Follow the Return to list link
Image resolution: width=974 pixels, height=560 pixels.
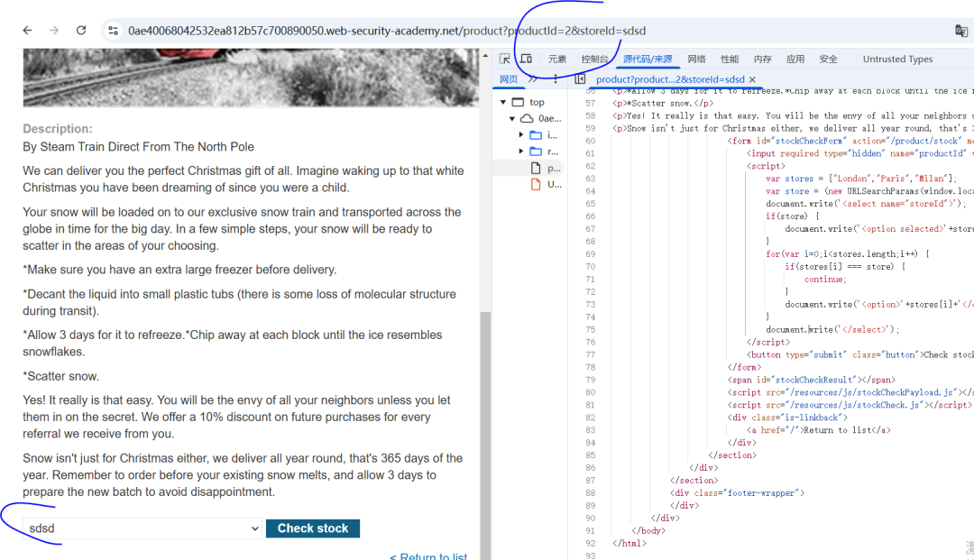point(428,555)
